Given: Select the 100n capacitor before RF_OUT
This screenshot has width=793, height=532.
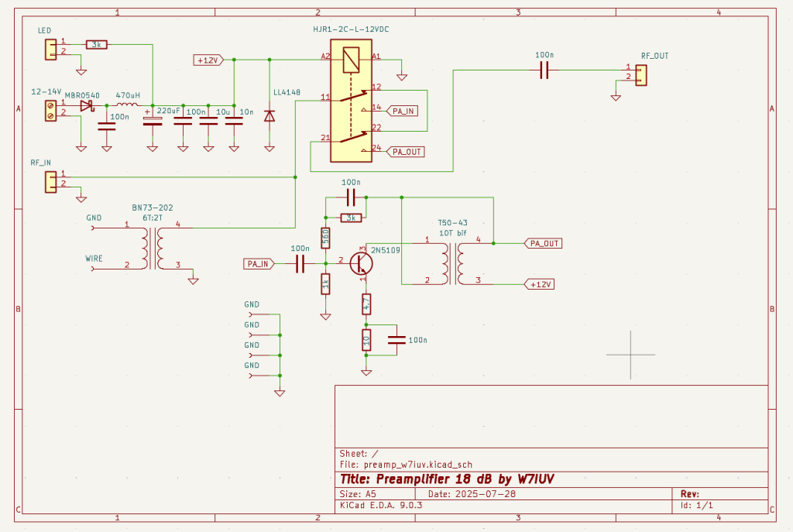Looking at the screenshot, I should 544,70.
